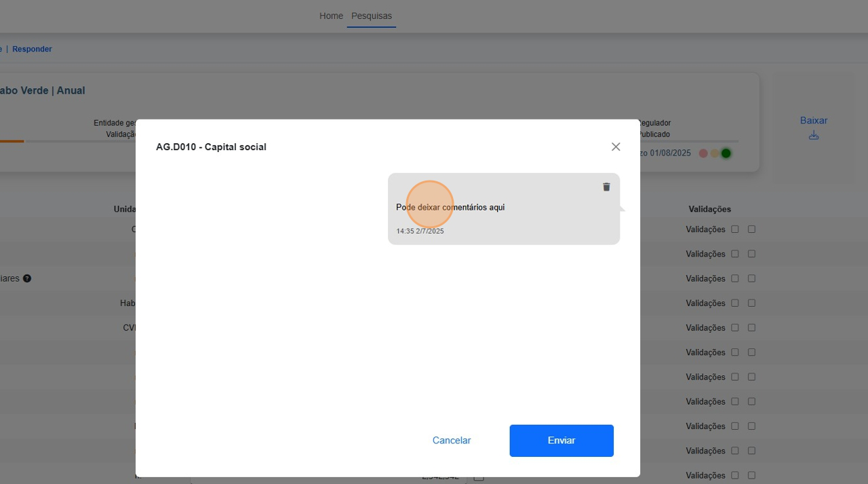Open the help question mark tooltip
The image size is (868, 484).
coord(27,278)
